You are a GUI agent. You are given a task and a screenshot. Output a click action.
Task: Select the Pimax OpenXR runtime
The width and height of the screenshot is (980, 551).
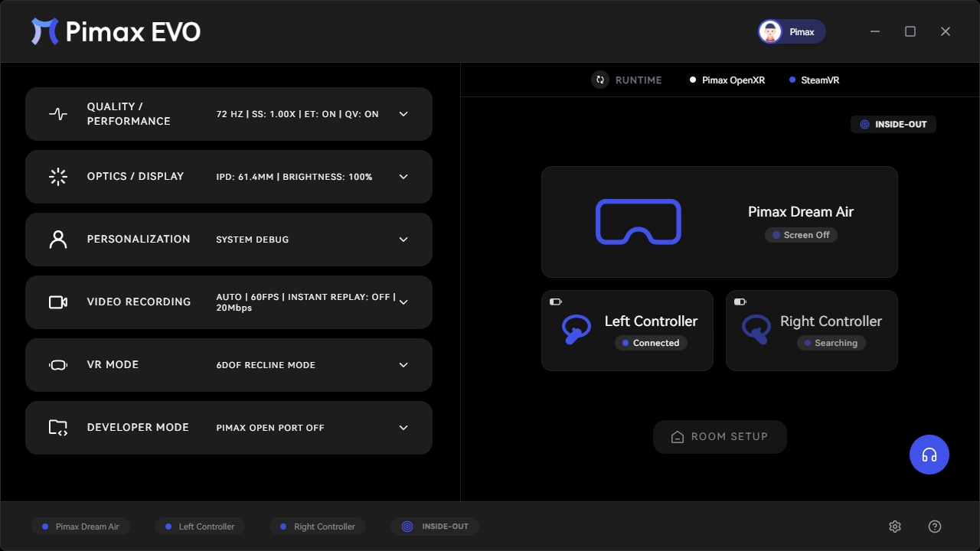tap(727, 80)
